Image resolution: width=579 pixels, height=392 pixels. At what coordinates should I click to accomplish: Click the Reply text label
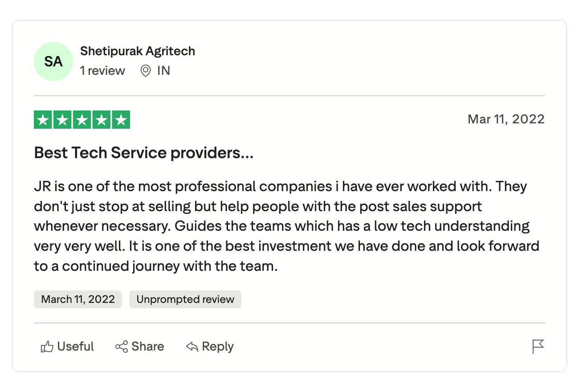tap(217, 347)
